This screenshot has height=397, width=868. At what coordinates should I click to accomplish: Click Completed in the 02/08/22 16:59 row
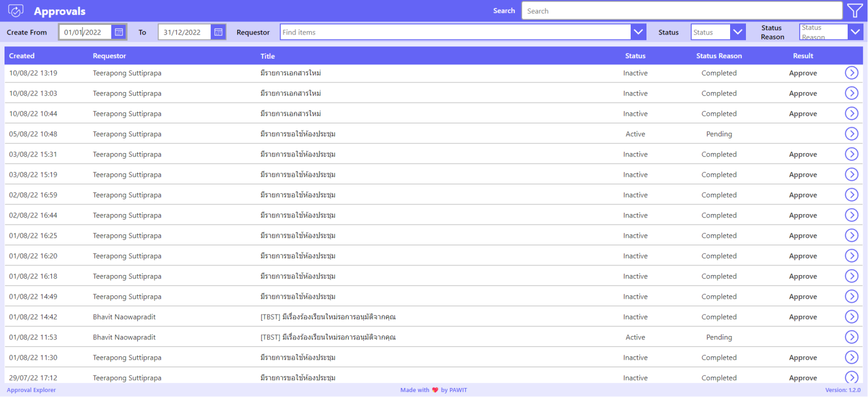pos(719,195)
